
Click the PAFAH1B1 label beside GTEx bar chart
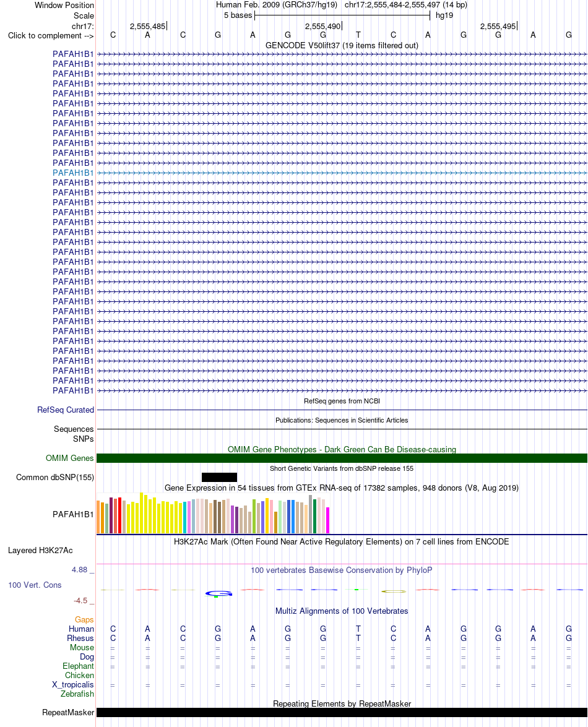(x=73, y=514)
